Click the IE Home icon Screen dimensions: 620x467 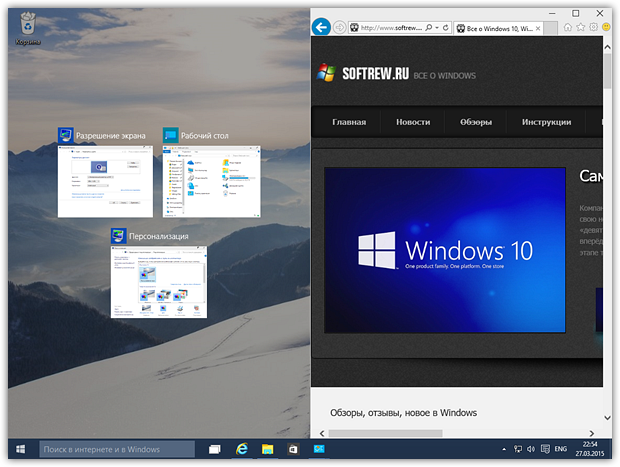pos(567,27)
